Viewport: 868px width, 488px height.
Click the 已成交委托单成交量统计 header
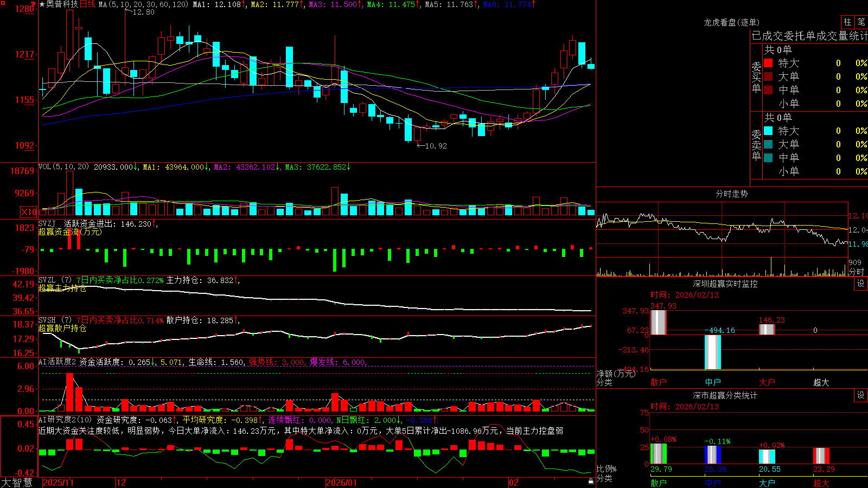pos(809,36)
